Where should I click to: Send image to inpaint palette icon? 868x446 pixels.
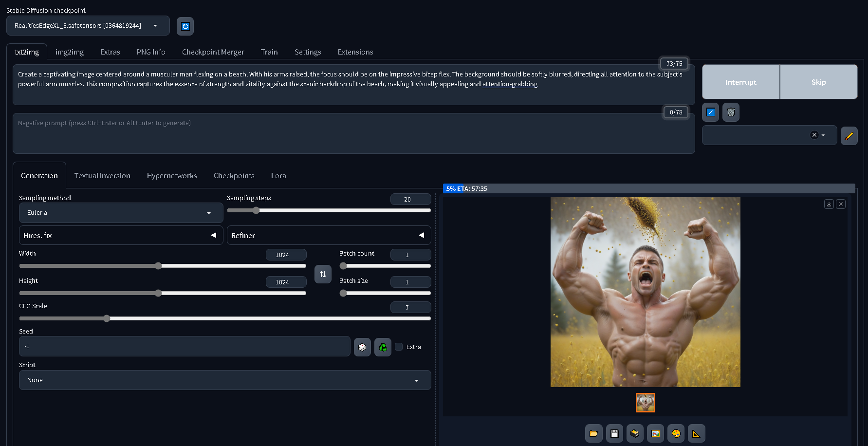coord(676,433)
